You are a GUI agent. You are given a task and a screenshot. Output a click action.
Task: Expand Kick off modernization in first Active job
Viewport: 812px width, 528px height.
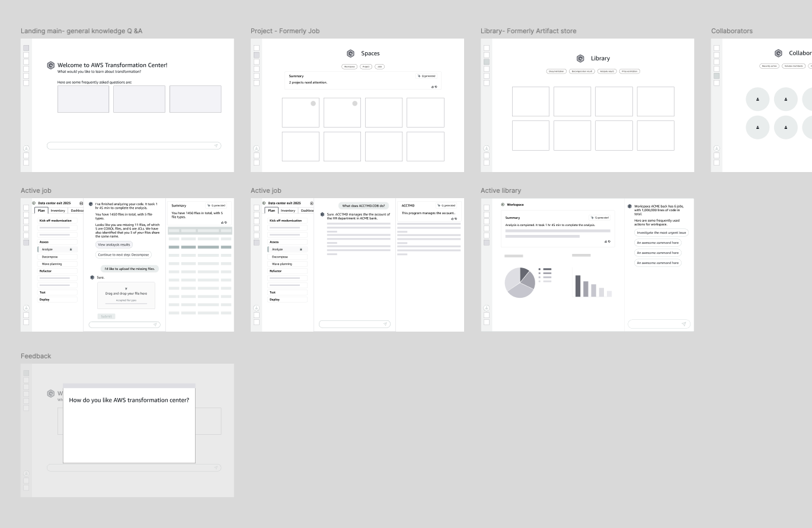point(55,221)
